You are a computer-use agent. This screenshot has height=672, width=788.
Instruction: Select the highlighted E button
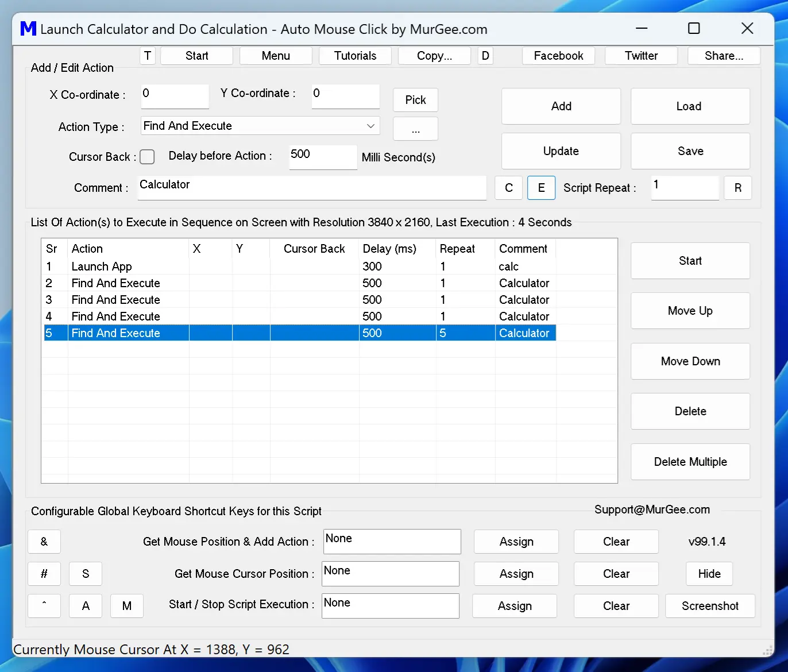point(541,188)
